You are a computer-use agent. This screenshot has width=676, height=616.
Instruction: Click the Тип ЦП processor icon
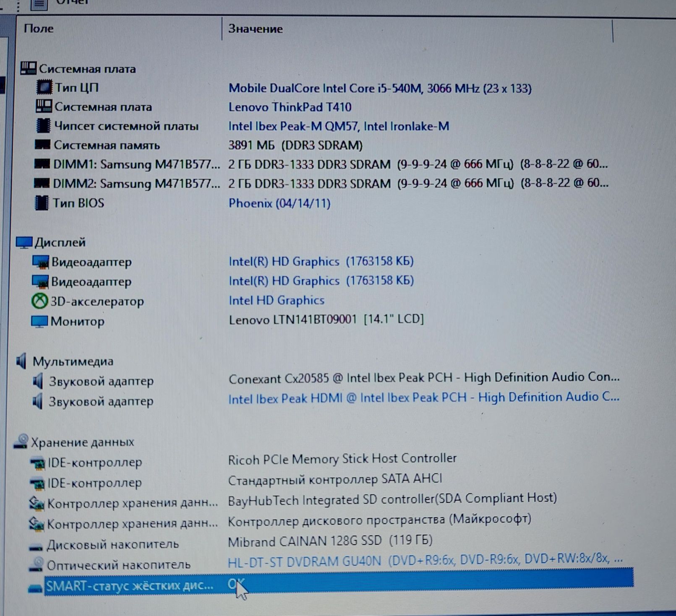(44, 87)
